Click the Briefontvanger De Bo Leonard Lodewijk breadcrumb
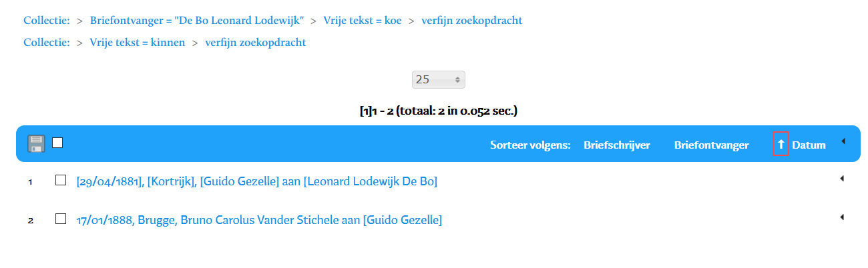868x268 pixels. (196, 21)
